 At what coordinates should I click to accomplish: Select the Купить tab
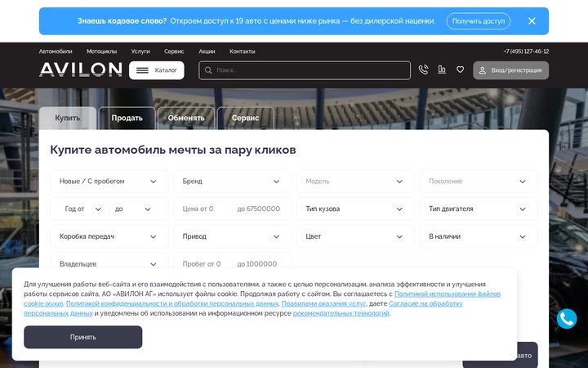(68, 119)
